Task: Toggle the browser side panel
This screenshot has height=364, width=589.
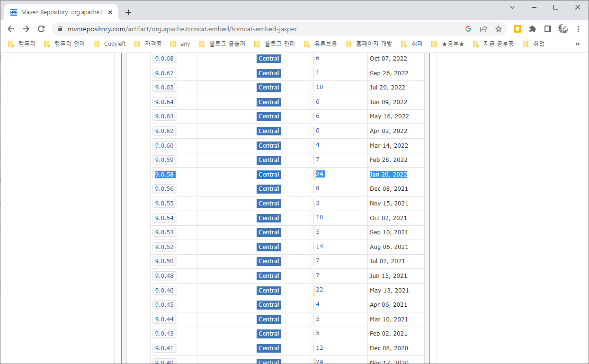Action: pos(548,29)
